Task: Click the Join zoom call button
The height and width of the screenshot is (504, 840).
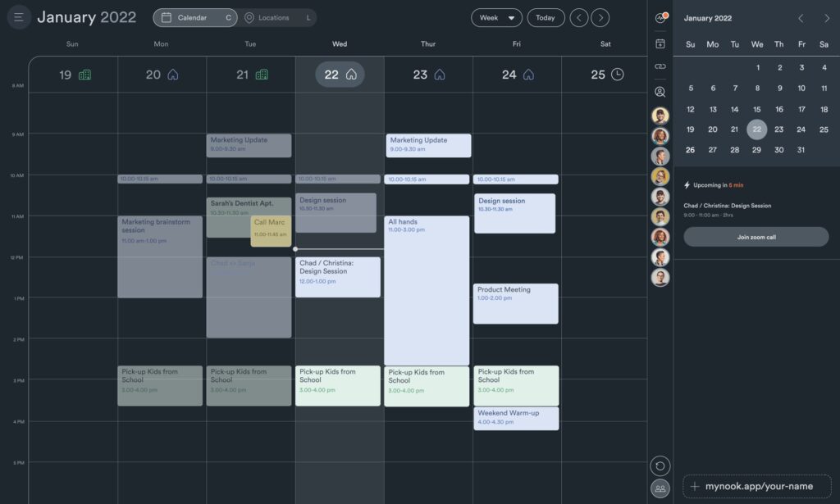Action: click(x=756, y=237)
